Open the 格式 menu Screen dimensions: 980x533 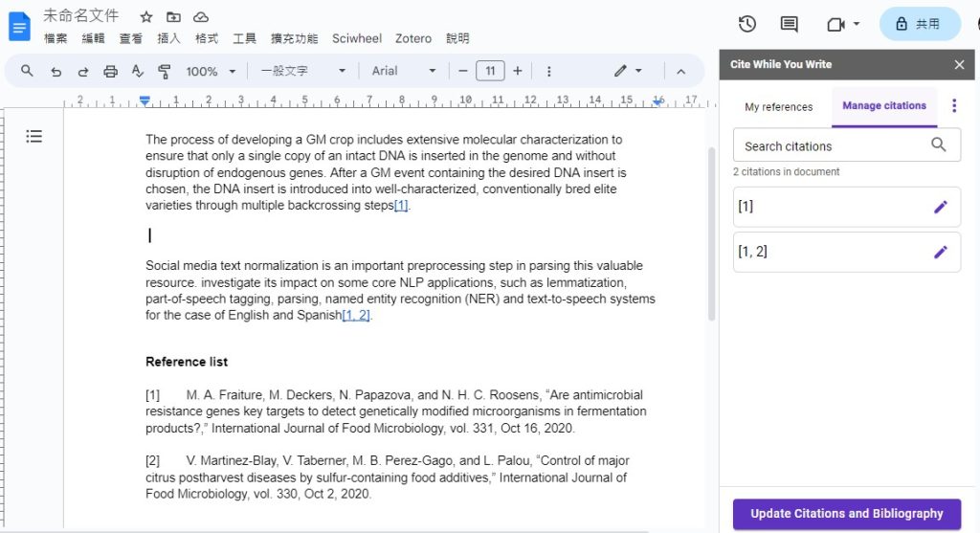point(207,38)
